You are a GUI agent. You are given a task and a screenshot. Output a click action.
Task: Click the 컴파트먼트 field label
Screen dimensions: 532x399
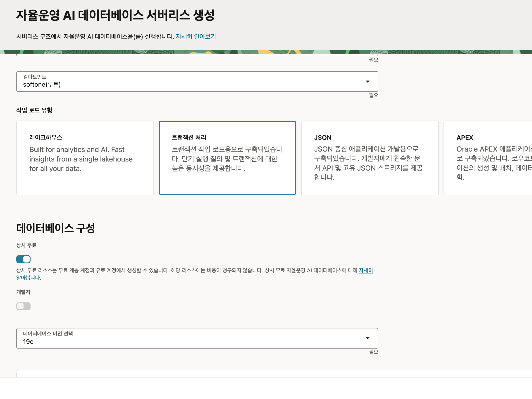click(35, 77)
